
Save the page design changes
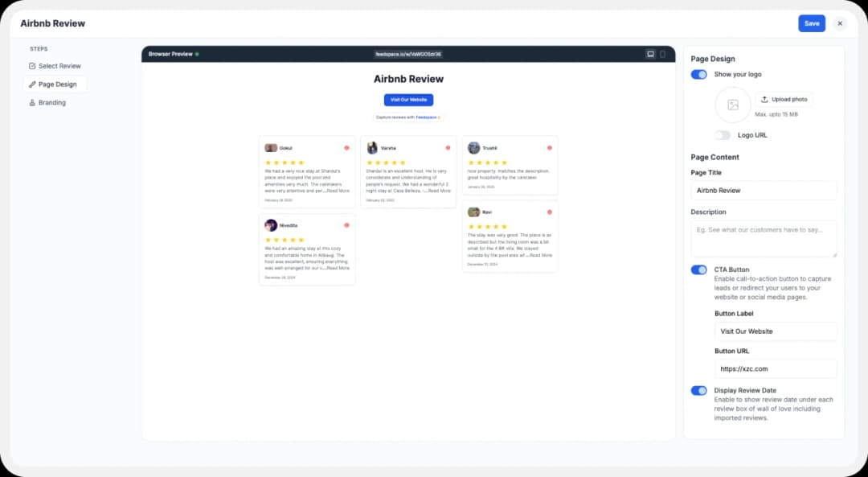(x=812, y=23)
